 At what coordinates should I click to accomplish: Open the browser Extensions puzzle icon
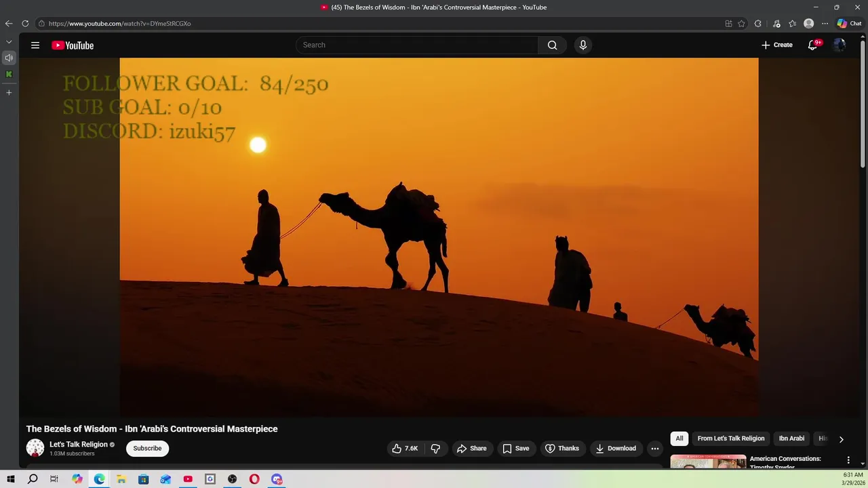click(x=758, y=23)
